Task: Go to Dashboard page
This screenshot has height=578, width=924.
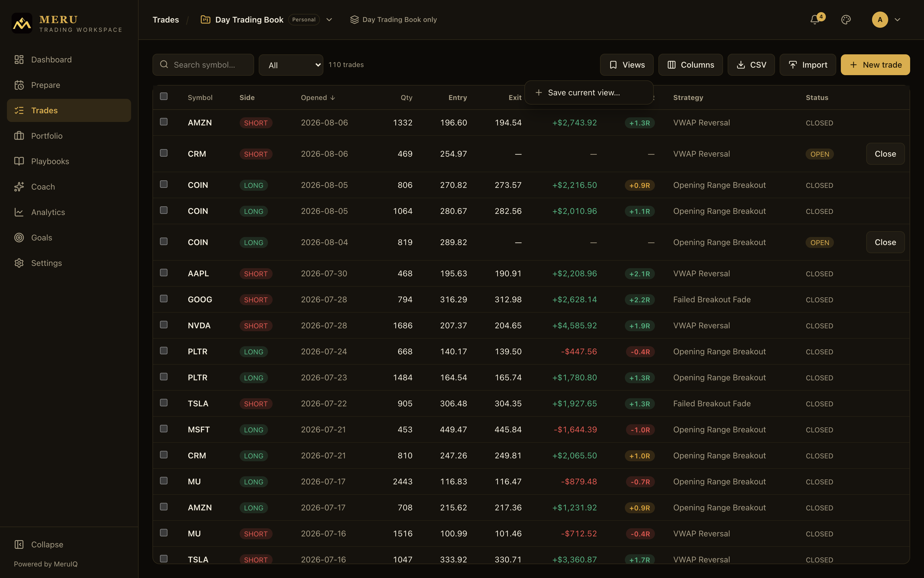Action: coord(69,60)
